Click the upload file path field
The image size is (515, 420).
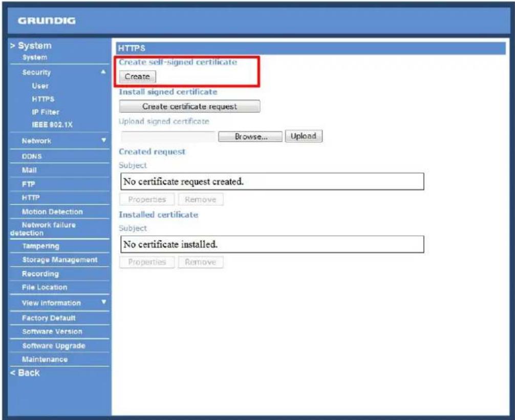[168, 137]
